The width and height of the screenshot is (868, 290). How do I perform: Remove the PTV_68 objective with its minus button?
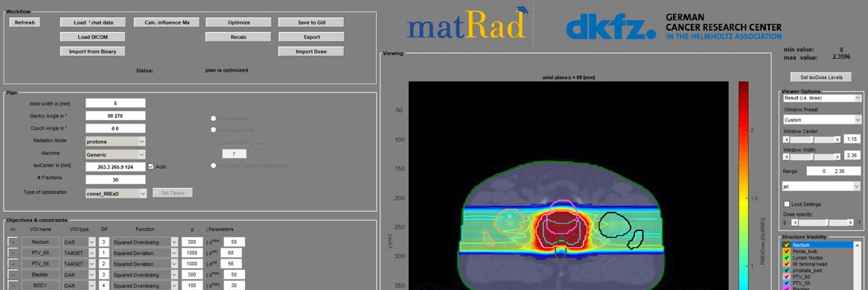pyautogui.click(x=13, y=253)
